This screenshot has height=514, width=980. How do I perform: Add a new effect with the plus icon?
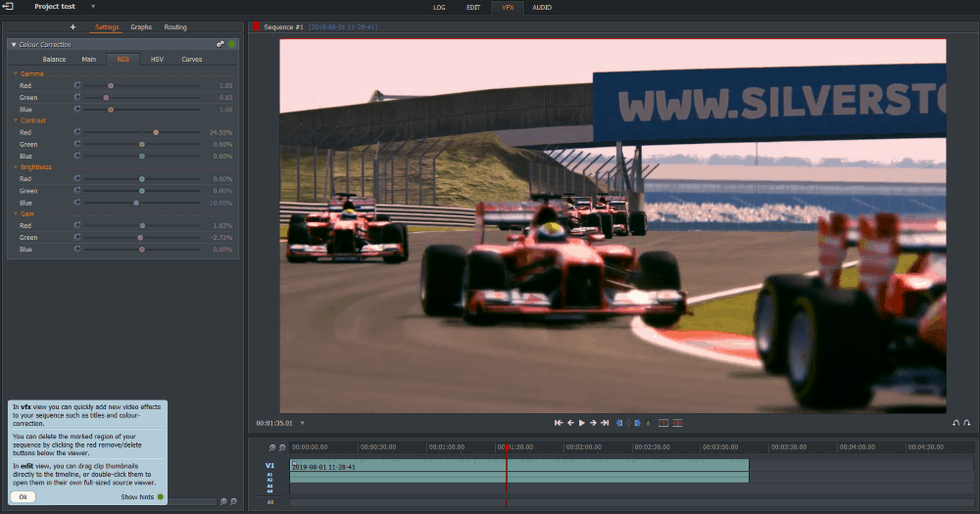[73, 26]
